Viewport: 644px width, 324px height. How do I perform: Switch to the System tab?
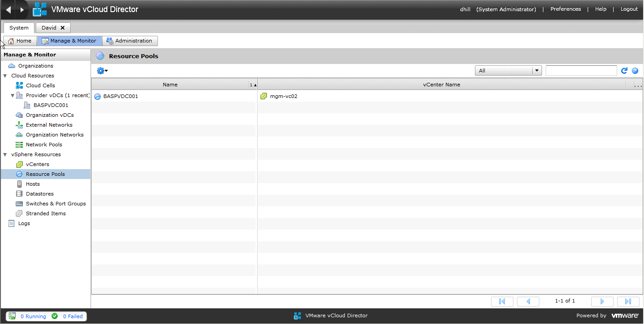tap(19, 28)
